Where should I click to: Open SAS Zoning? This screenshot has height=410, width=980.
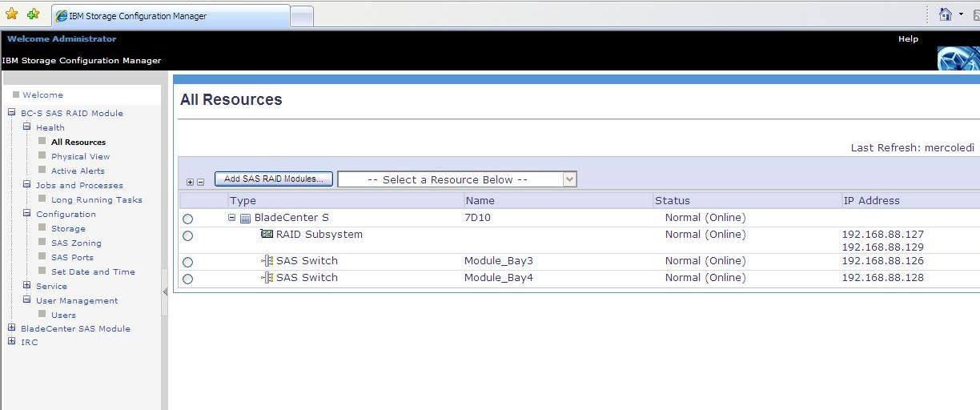point(76,243)
